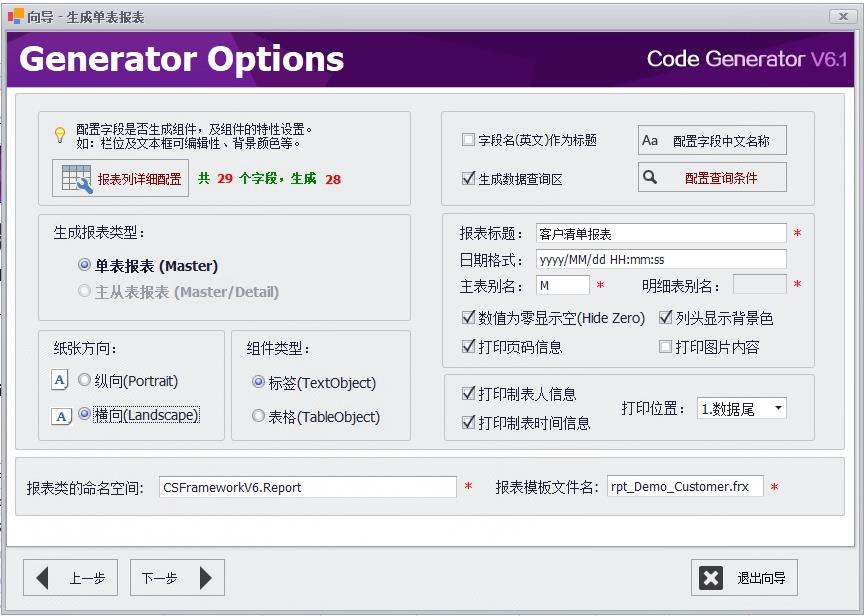864x616 pixels.
Task: Select the 表格(TableObject) component type
Action: click(x=258, y=414)
